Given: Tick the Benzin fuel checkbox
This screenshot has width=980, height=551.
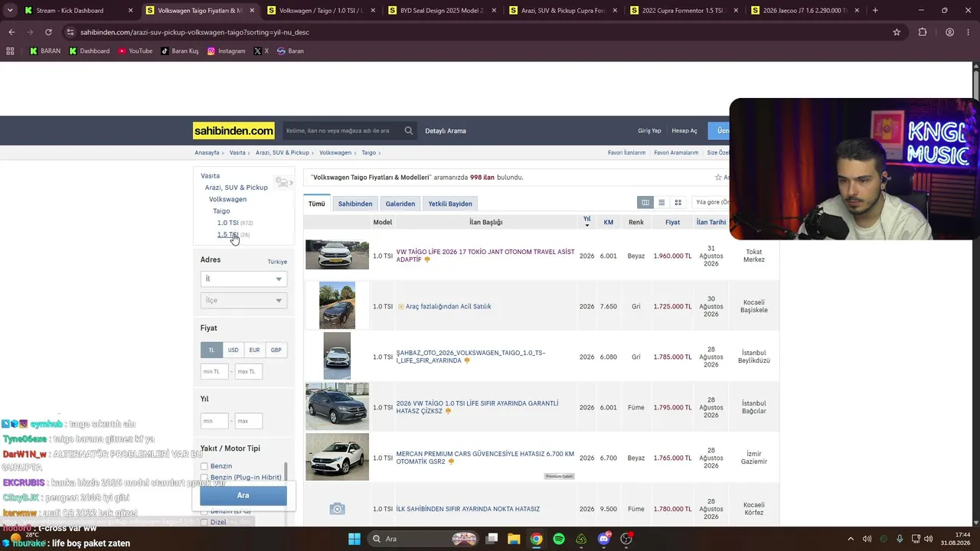Looking at the screenshot, I should (204, 466).
